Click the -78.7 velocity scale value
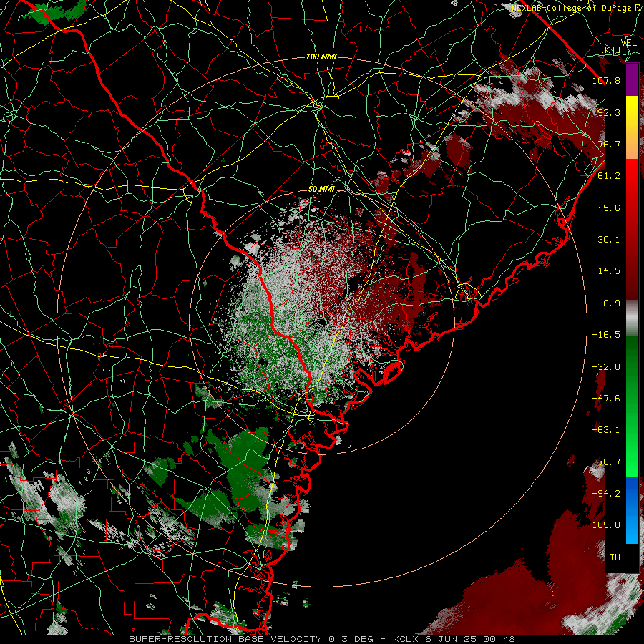Image resolution: width=644 pixels, height=644 pixels. 606,462
